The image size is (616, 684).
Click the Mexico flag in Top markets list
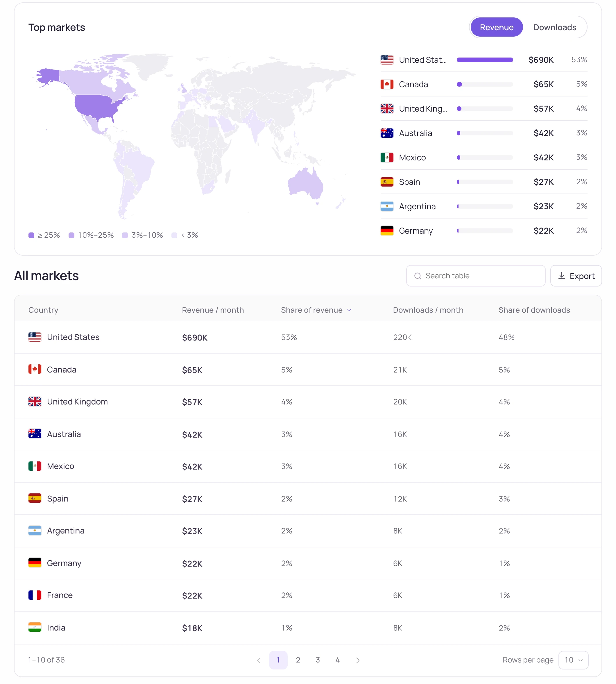click(387, 157)
